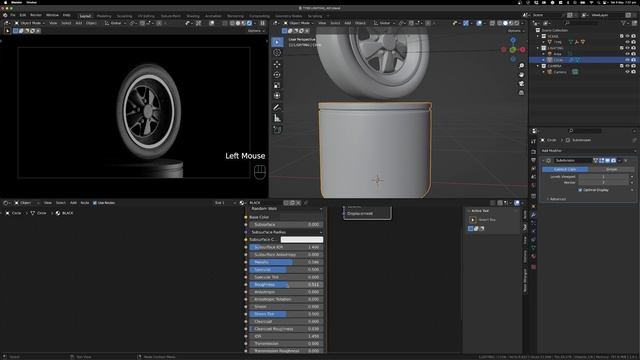Hide the Tyre object via its eye icon
Image resolution: width=640 pixels, height=360 pixels.
click(627, 42)
